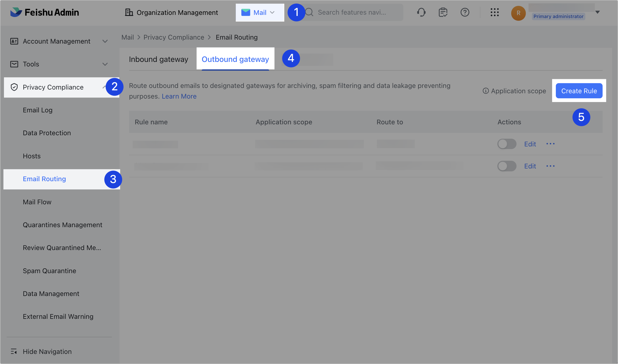
Task: Click the Feishu Admin logo
Action: pyautogui.click(x=44, y=12)
